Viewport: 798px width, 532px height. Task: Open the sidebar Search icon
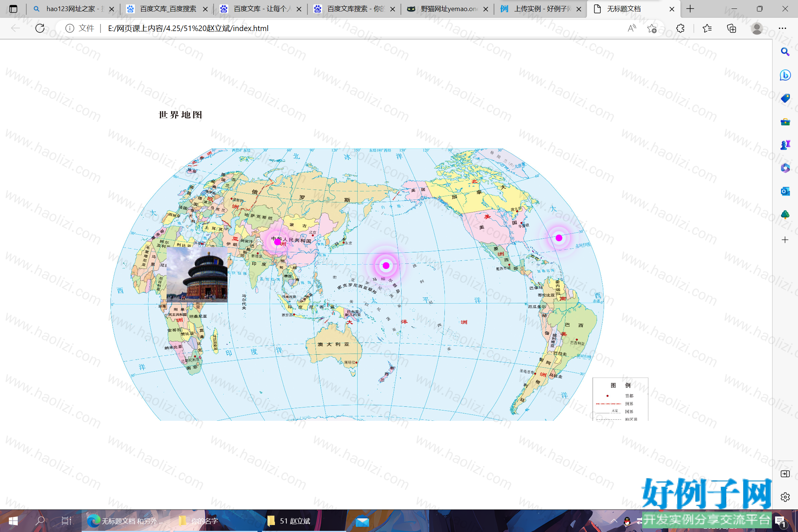785,52
